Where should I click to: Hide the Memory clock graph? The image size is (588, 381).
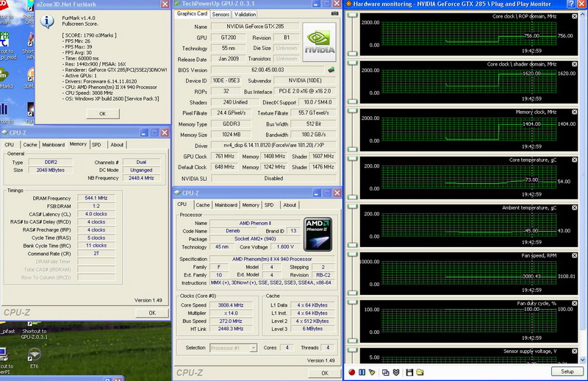pyautogui.click(x=574, y=112)
